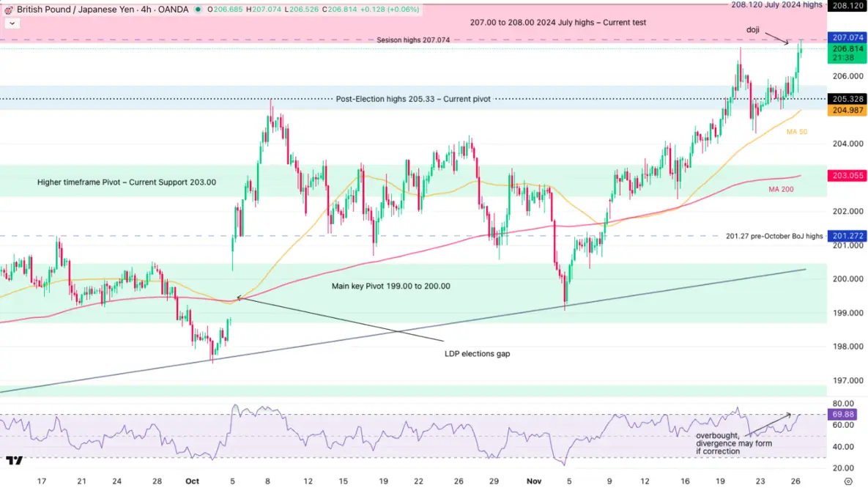Select the 'Main key Pivot 199.00 to 200.00' text
The image size is (868, 488).
coord(390,286)
